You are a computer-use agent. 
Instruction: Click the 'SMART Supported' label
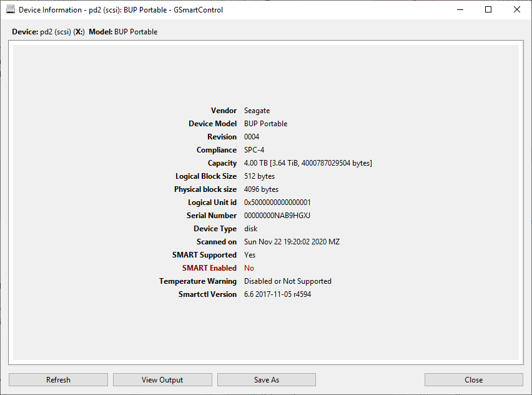[204, 255]
